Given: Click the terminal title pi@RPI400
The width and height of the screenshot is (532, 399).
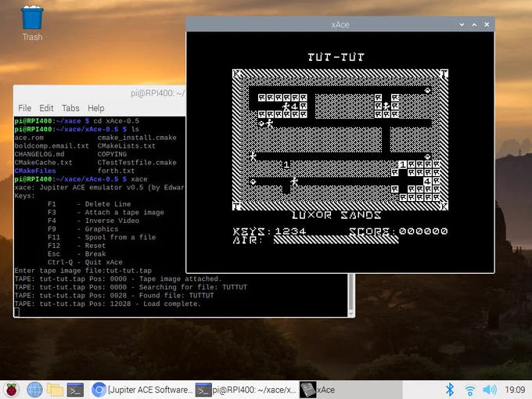Looking at the screenshot, I should pyautogui.click(x=157, y=93).
